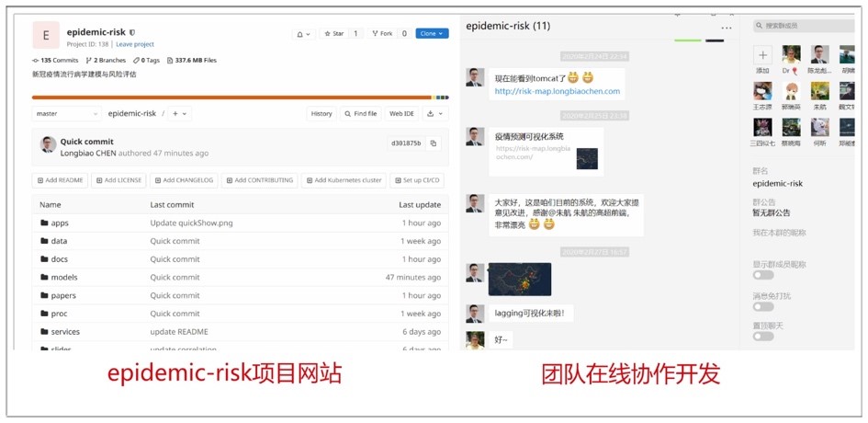This screenshot has width=868, height=423.
Task: Open the download source code menu
Action: point(435,114)
